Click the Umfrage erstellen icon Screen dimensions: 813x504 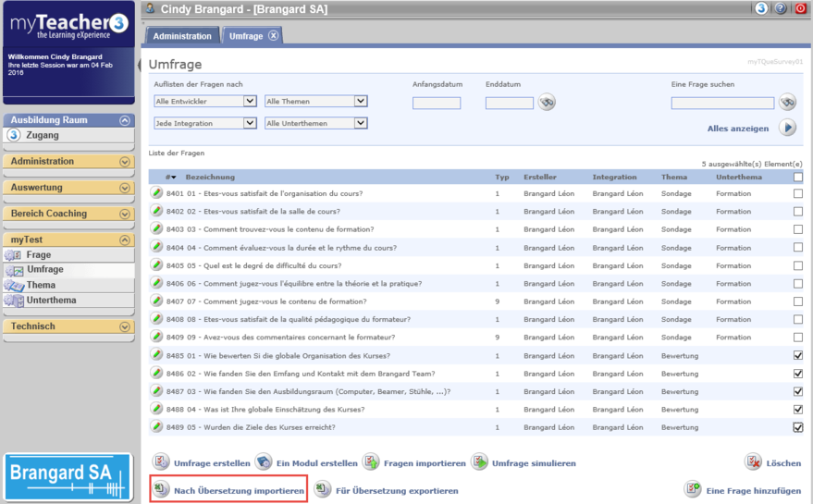[161, 462]
